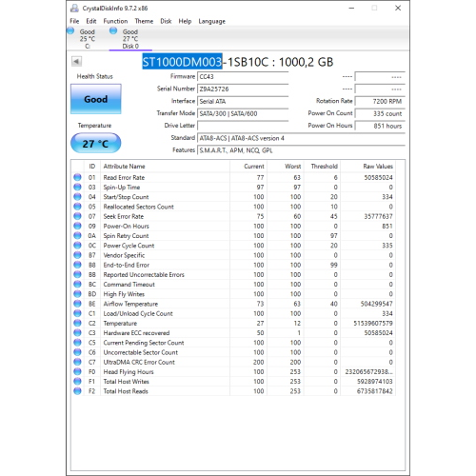Select the Disk 0 status circle icon

(x=113, y=30)
